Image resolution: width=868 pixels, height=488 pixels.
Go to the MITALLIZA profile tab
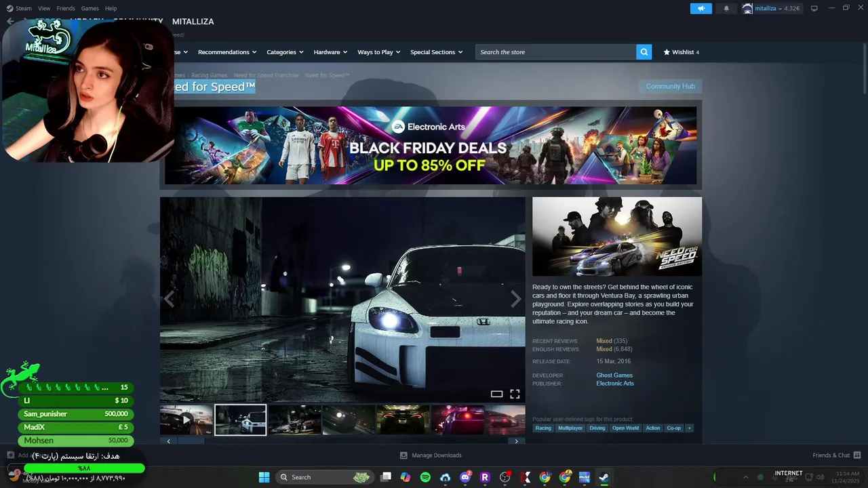(x=193, y=22)
